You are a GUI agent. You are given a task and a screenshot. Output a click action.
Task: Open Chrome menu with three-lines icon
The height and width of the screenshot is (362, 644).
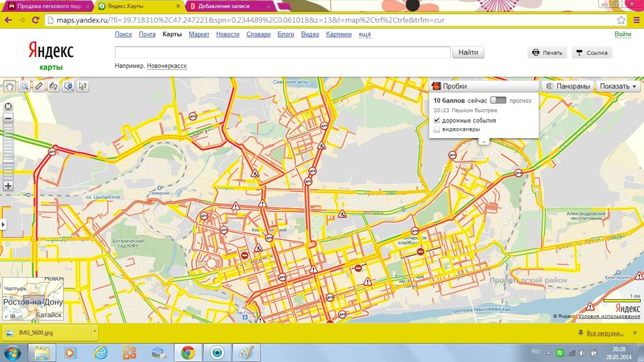[x=636, y=20]
